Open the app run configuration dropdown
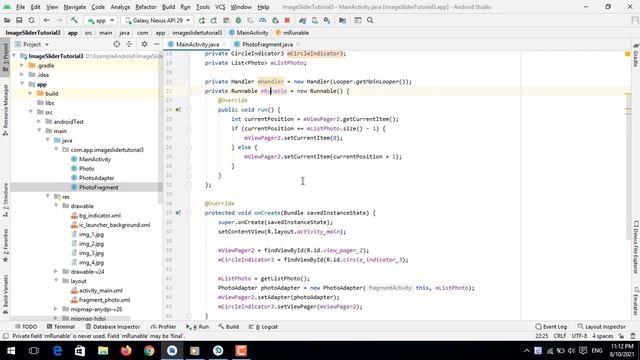 (x=101, y=20)
